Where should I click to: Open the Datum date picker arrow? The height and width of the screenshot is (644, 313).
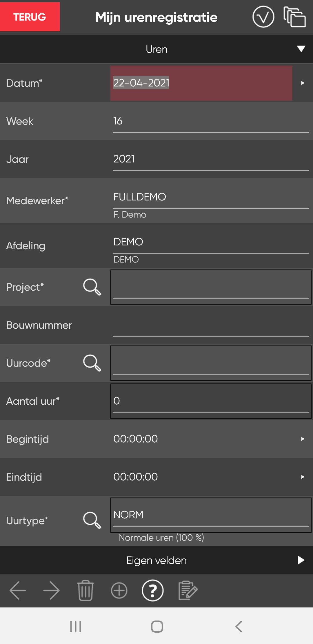303,83
